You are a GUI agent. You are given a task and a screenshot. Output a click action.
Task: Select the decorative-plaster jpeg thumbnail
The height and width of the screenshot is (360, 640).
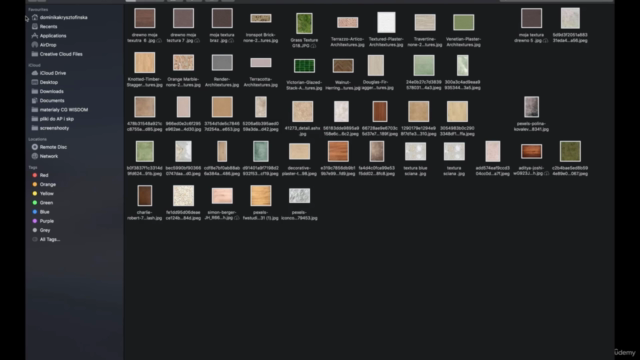(x=299, y=151)
